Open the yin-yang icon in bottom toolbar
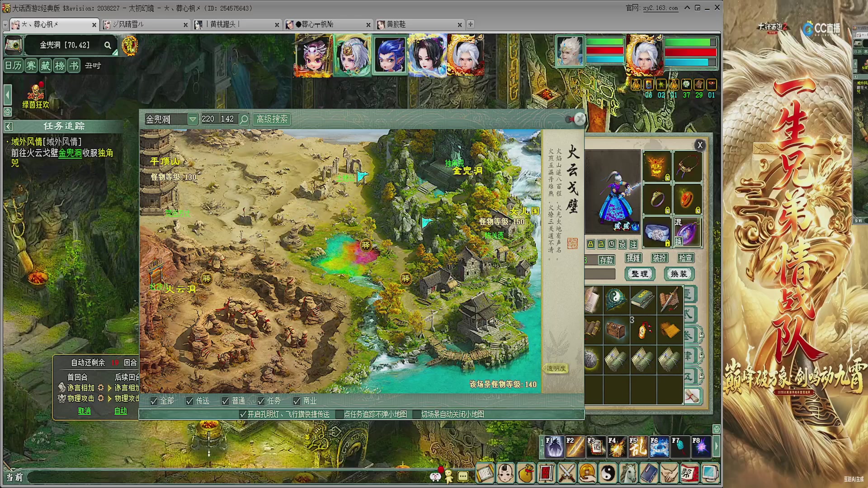Screen dimensions: 868x488 pyautogui.click(x=608, y=473)
